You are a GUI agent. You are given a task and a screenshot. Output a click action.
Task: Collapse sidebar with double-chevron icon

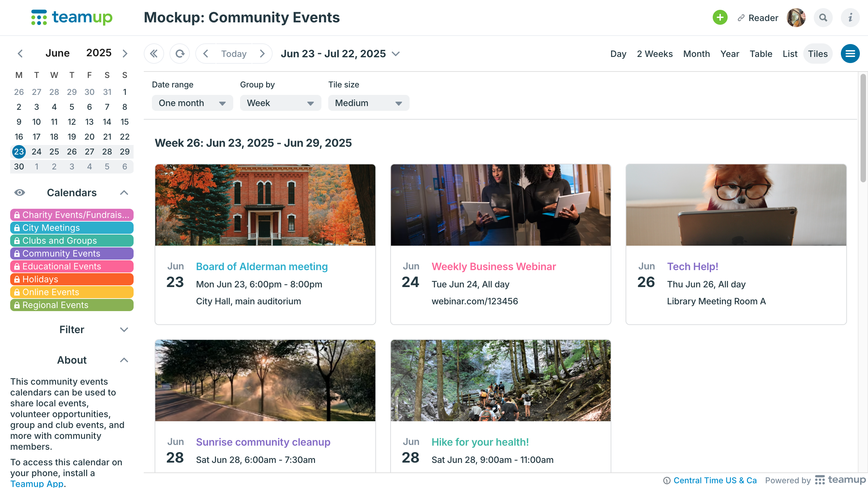click(154, 54)
